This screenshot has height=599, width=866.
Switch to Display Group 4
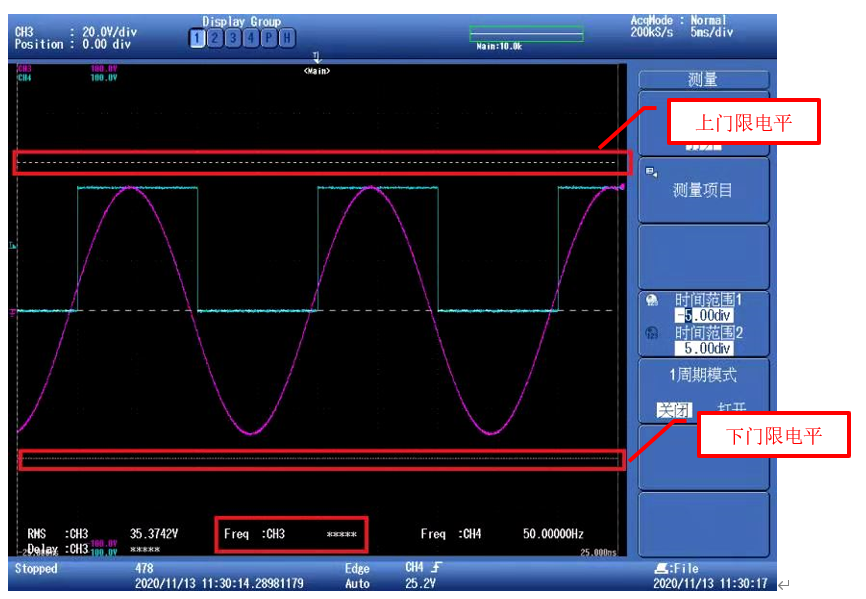coord(250,38)
